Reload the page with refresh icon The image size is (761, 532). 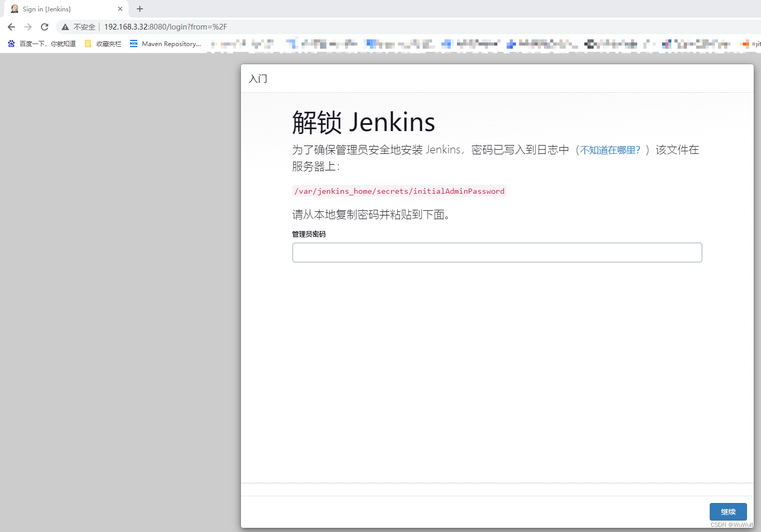[x=45, y=27]
